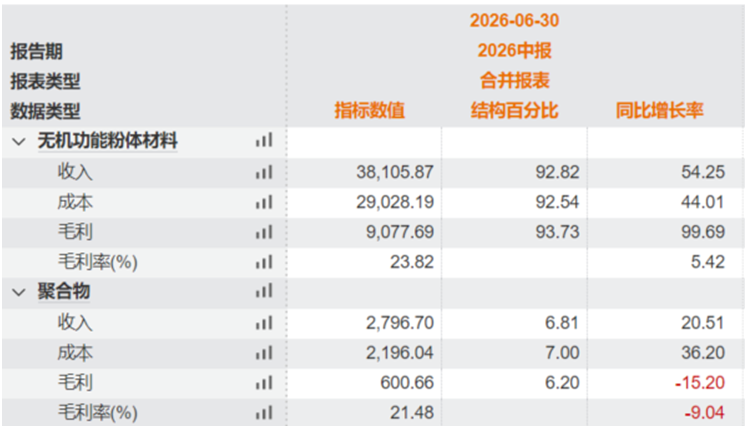Click the 9,077.69 value cell
747x428 pixels.
click(364, 232)
